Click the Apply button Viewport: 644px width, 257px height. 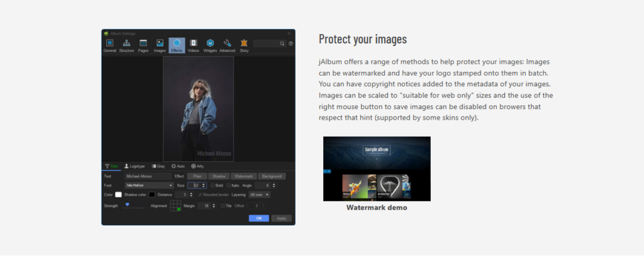coord(281,219)
